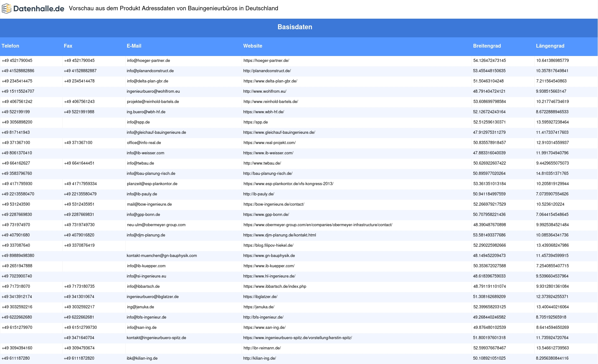Click email info@gleichauf-bauingenieure.de

click(x=156, y=133)
